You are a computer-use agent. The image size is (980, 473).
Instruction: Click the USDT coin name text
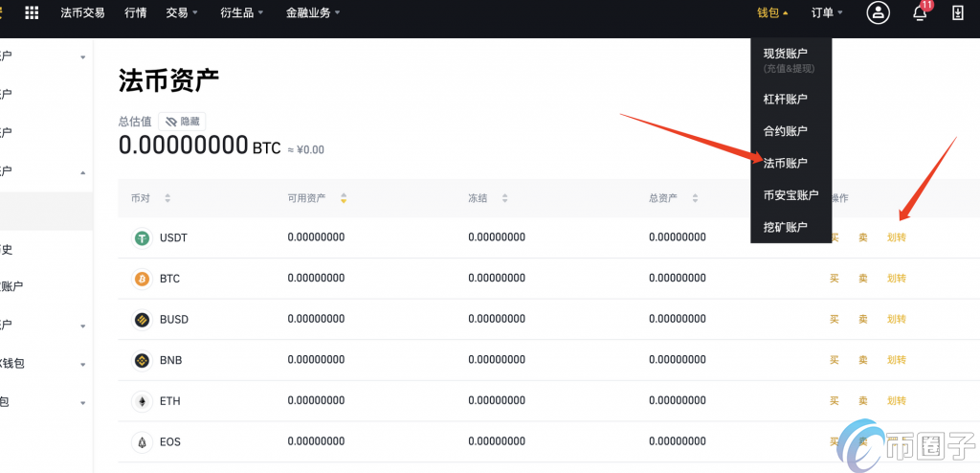pos(174,238)
